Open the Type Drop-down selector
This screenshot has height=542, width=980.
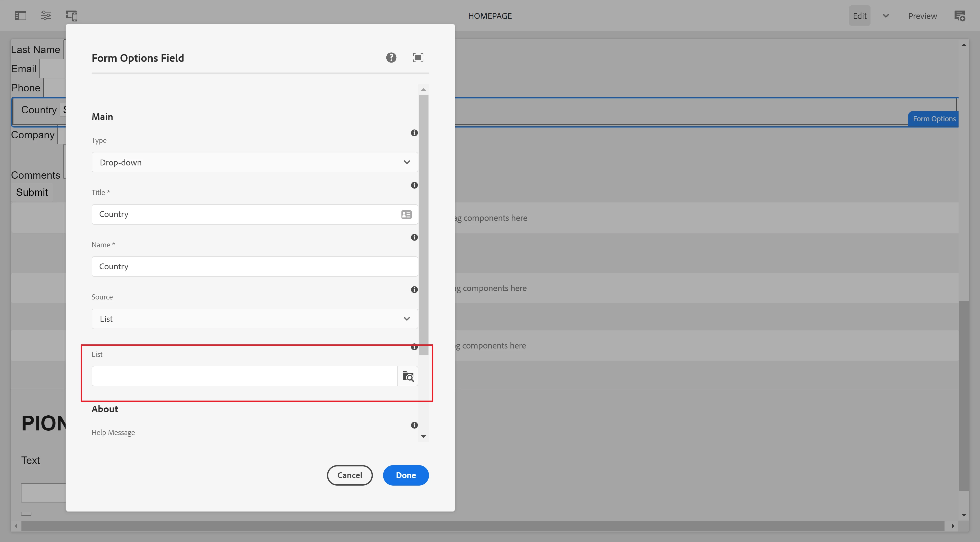(254, 163)
